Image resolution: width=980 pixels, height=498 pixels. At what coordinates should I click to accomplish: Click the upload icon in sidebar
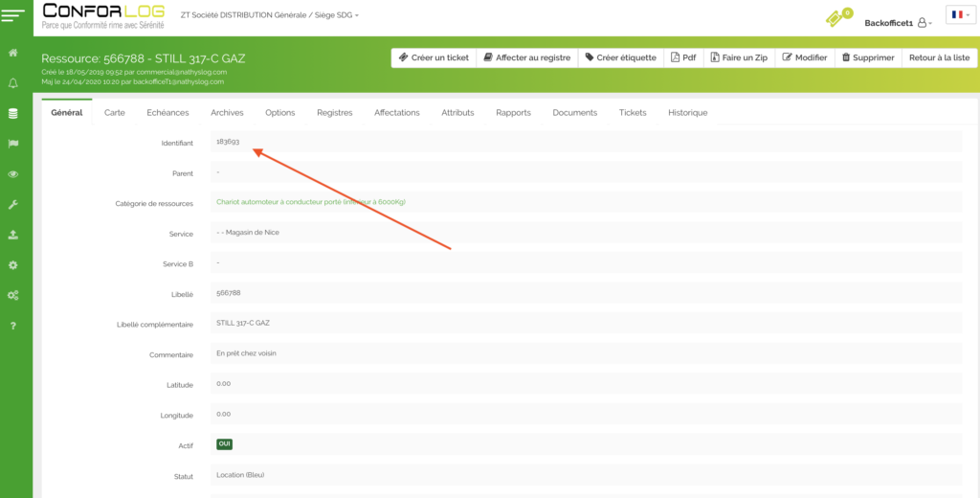coord(13,235)
